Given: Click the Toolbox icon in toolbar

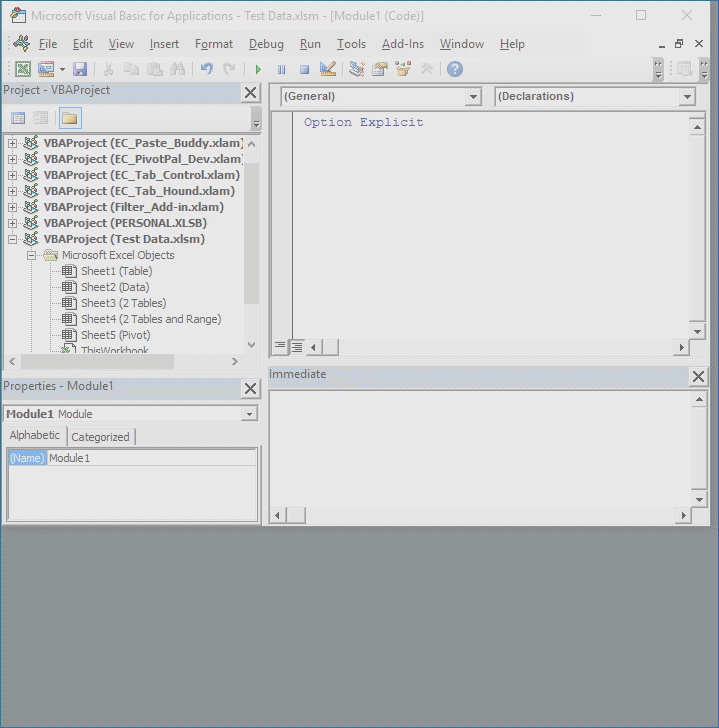Looking at the screenshot, I should click(426, 69).
